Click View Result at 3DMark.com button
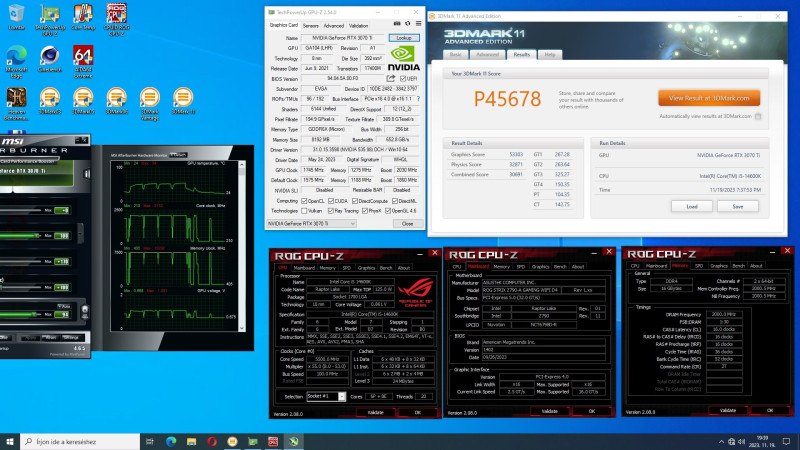 (709, 98)
